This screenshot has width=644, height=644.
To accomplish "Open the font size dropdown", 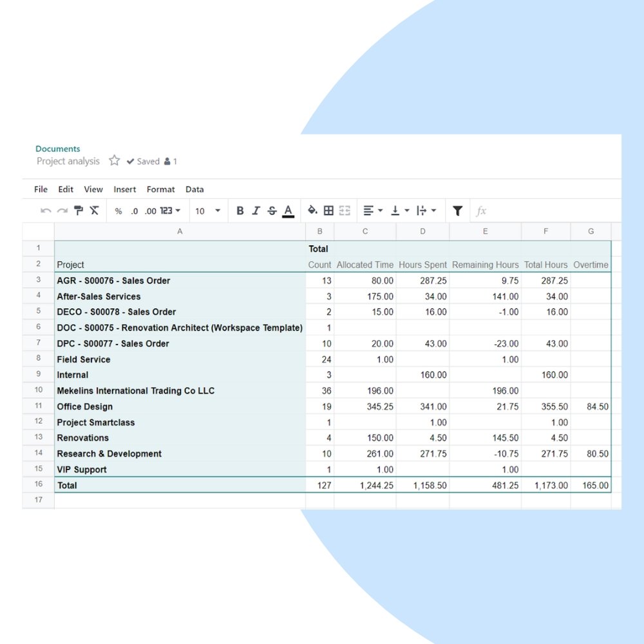I will pyautogui.click(x=207, y=211).
